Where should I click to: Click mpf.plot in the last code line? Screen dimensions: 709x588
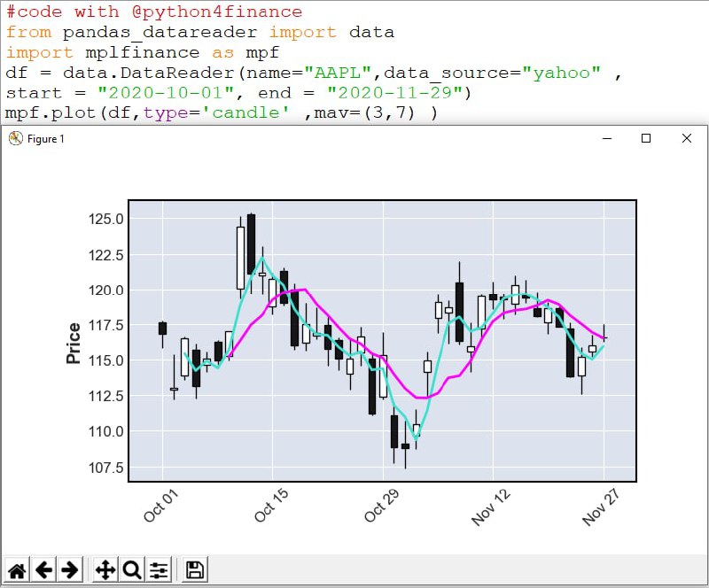51,113
